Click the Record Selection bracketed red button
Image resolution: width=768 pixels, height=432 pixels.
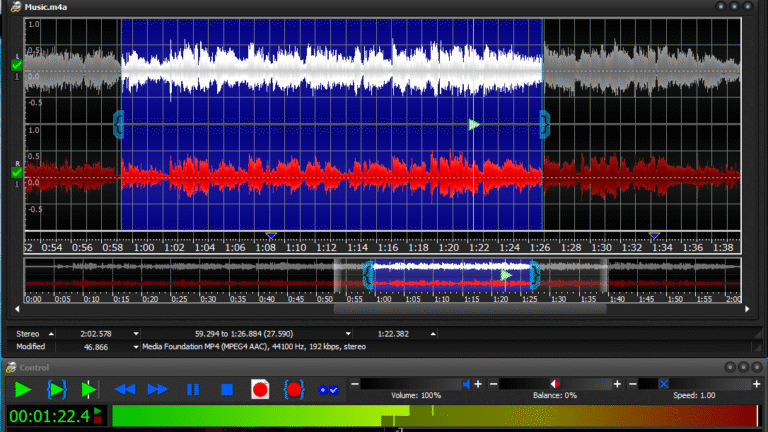point(294,389)
